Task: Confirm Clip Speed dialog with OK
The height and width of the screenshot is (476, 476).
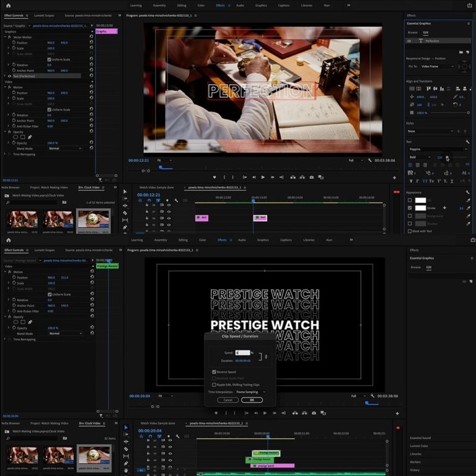Action: pos(252,400)
